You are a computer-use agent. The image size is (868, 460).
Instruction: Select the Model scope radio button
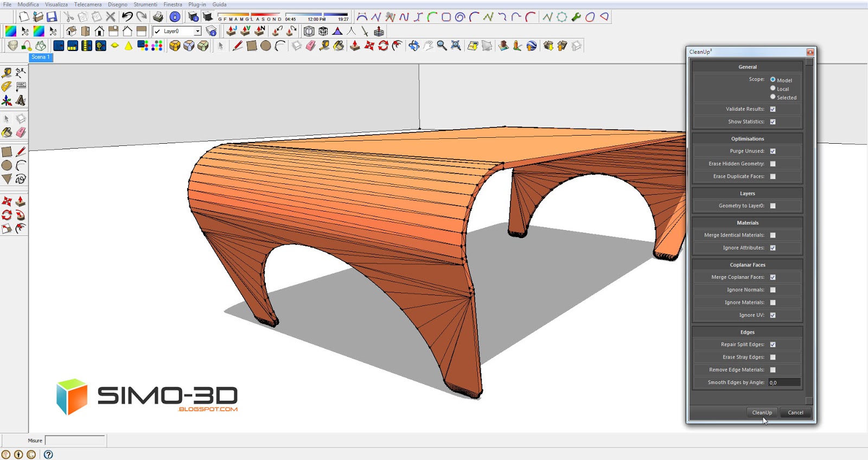click(773, 79)
